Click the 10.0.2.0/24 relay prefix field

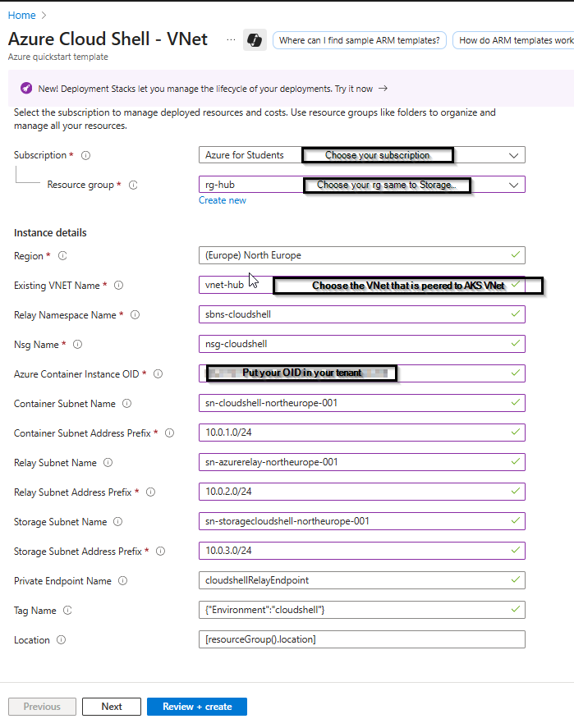[x=362, y=492]
